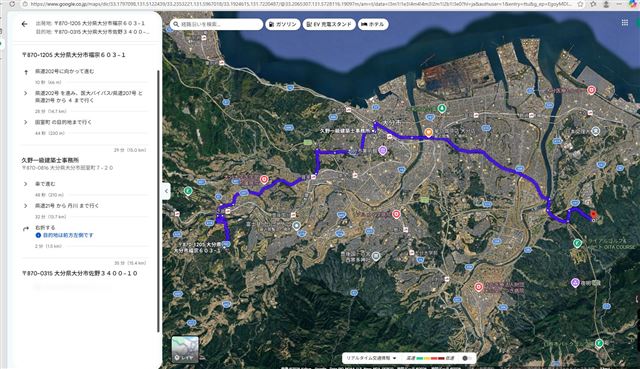
Task: Toggle the traffic legend switch
Action: click(x=467, y=358)
